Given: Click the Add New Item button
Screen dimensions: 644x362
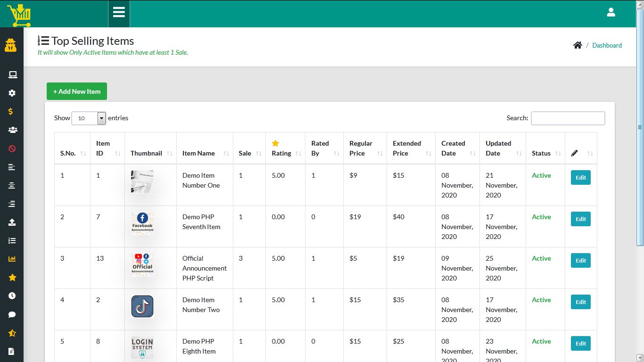Looking at the screenshot, I should (x=77, y=91).
